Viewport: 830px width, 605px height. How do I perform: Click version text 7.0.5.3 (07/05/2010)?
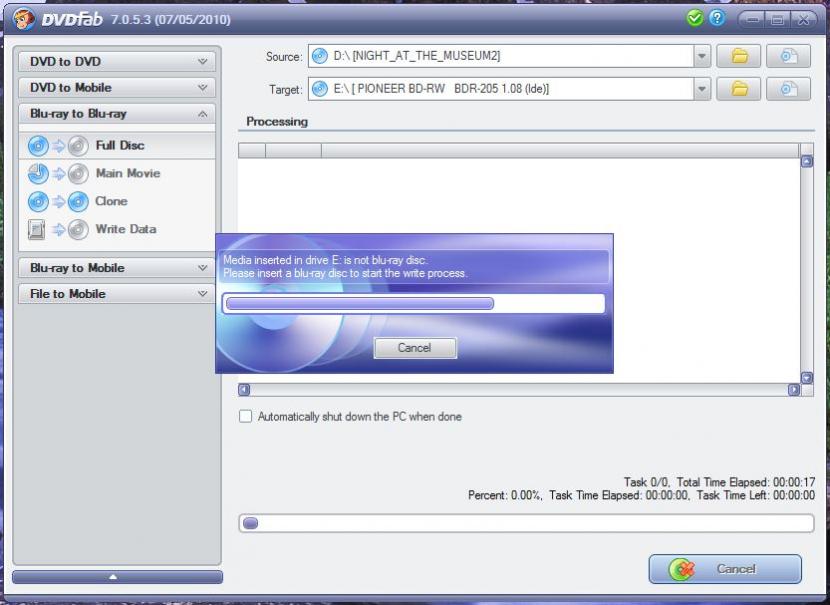click(x=170, y=20)
